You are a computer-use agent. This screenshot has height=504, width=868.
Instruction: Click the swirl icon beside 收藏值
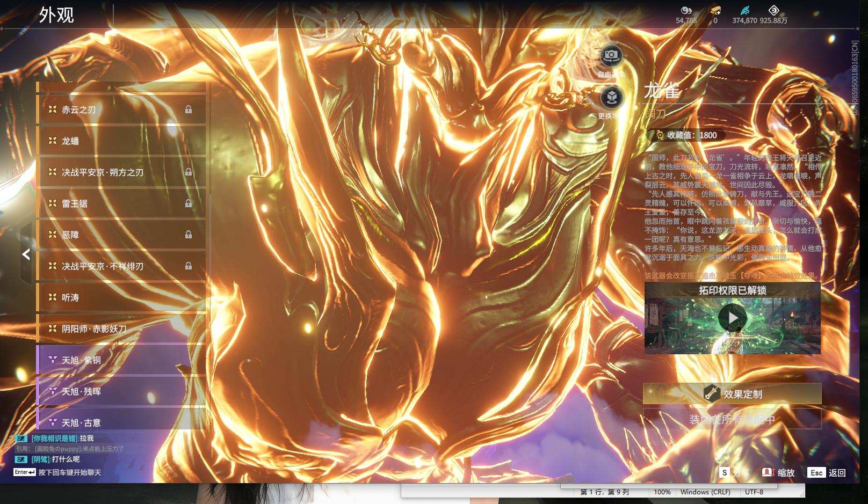pos(659,135)
